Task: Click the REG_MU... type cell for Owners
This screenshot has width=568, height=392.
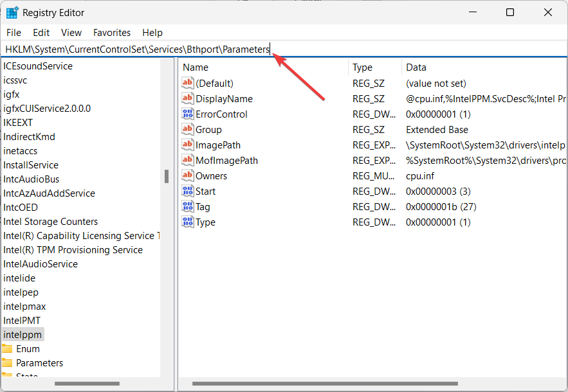Action: pyautogui.click(x=374, y=175)
